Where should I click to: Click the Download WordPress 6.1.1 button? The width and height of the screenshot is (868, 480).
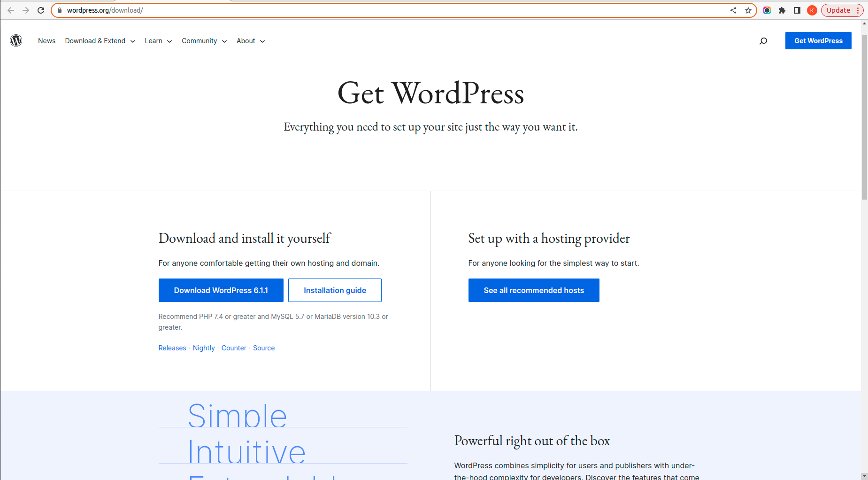[x=221, y=290]
